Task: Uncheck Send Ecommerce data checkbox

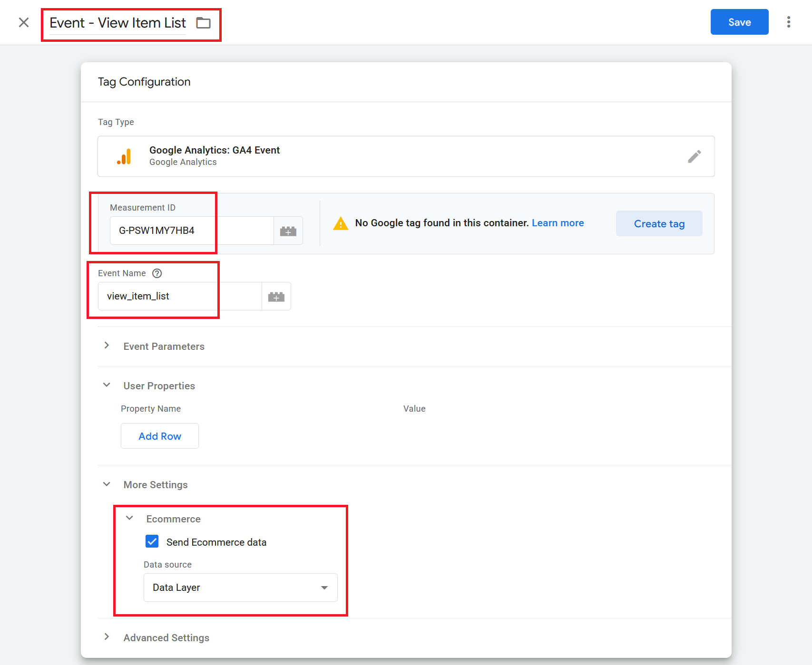Action: [152, 541]
